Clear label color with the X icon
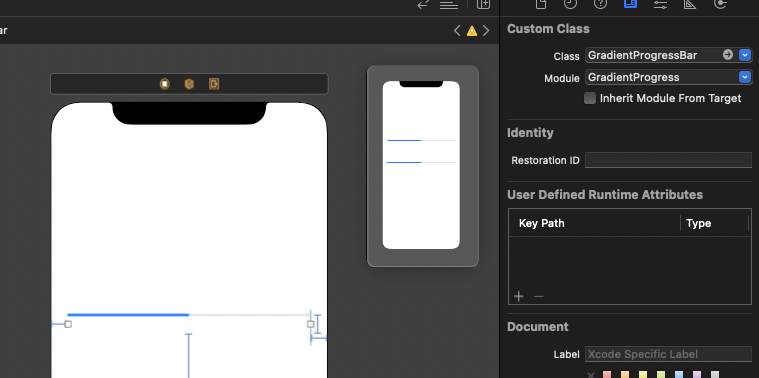The height and width of the screenshot is (378, 759). pyautogui.click(x=591, y=375)
